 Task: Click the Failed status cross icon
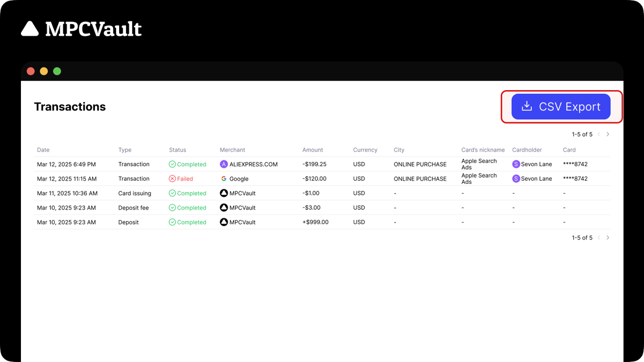pyautogui.click(x=172, y=179)
